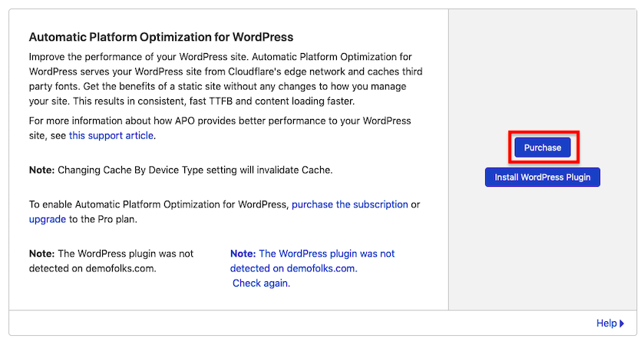Click the 'upgrade' link to Pro plan

48,219
